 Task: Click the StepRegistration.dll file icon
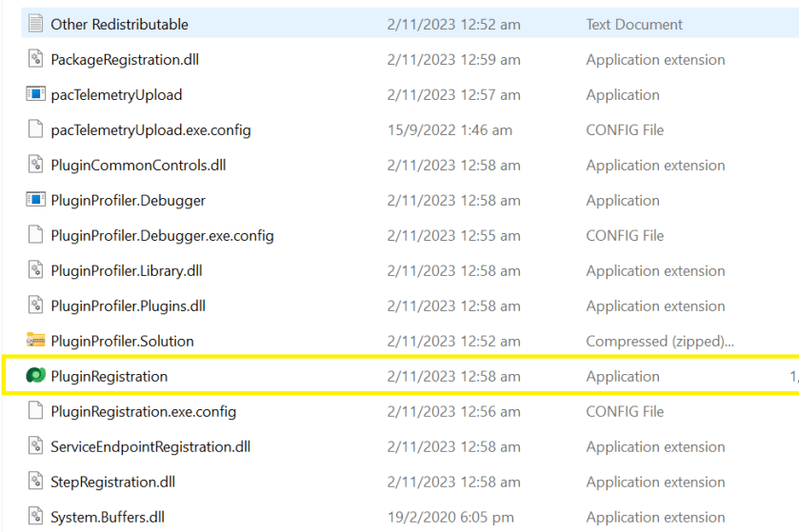tap(35, 482)
